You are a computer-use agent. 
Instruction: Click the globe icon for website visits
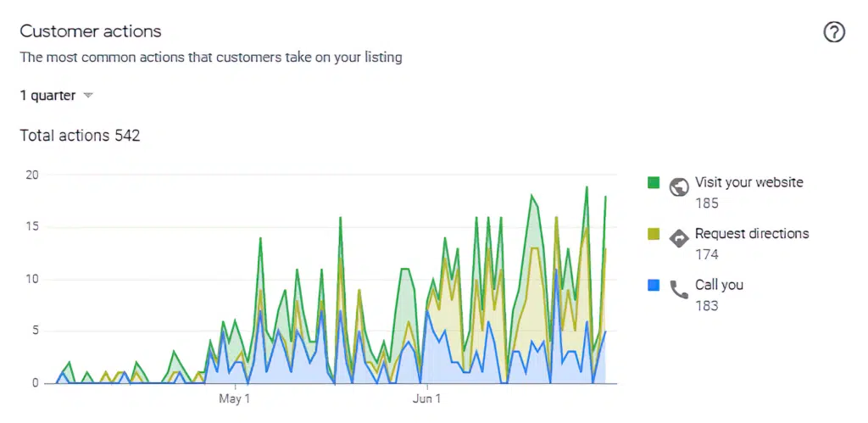tap(678, 187)
